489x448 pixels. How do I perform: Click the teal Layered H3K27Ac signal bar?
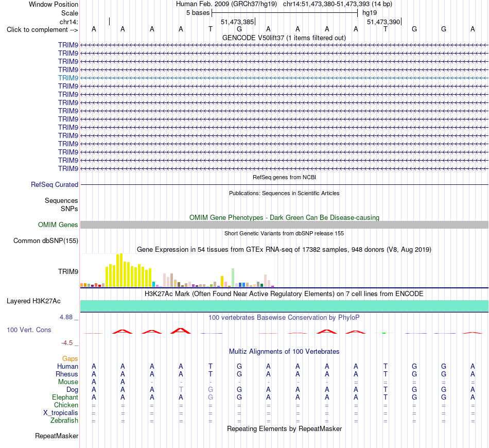284,306
